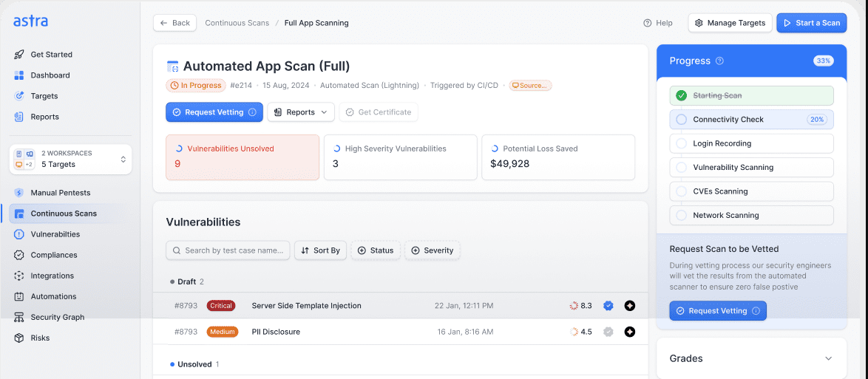Click black sparkle icon on PII Disclosure row

point(629,332)
